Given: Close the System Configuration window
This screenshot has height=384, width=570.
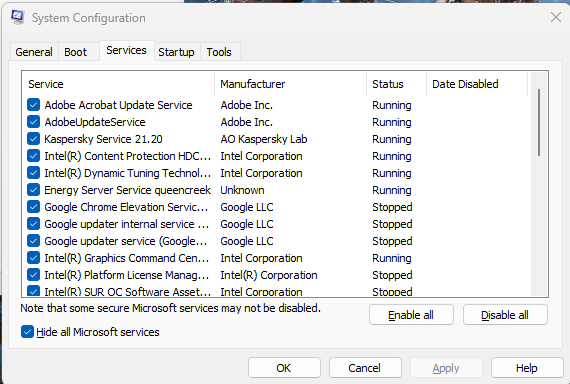Looking at the screenshot, I should coord(556,17).
